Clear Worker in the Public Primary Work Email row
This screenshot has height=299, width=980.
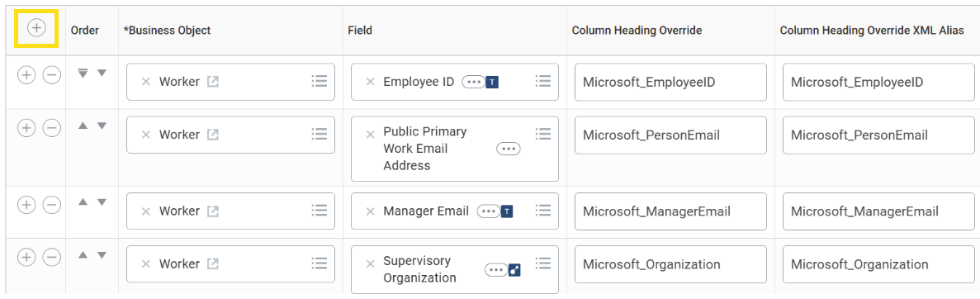(145, 135)
